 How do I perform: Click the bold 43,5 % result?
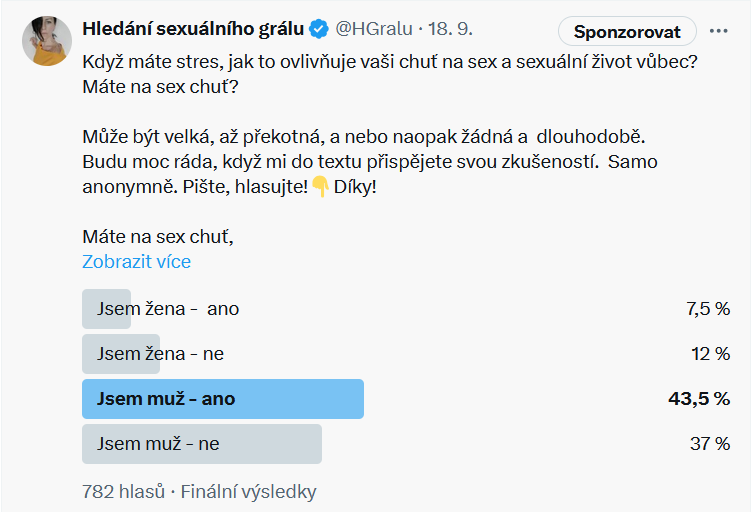[699, 399]
